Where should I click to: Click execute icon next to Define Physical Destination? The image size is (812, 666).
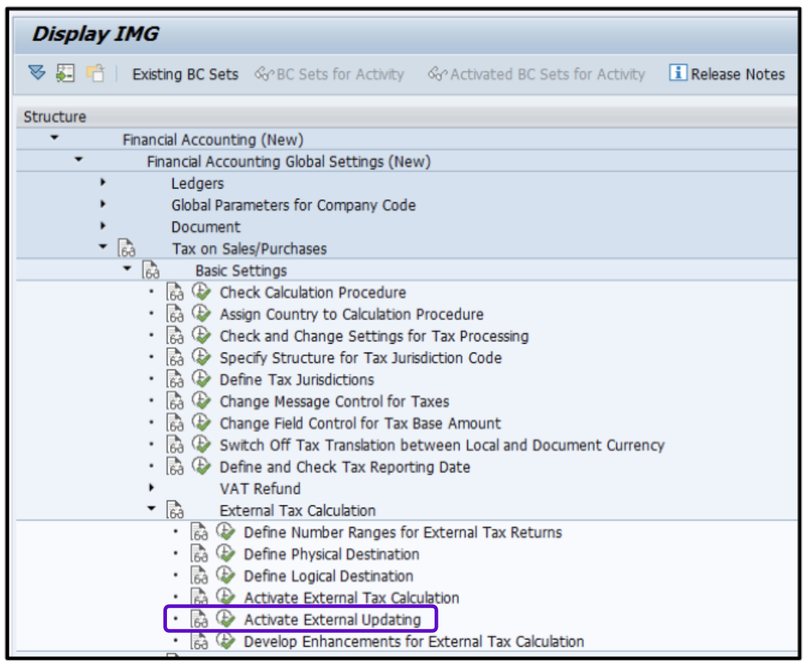(x=225, y=554)
